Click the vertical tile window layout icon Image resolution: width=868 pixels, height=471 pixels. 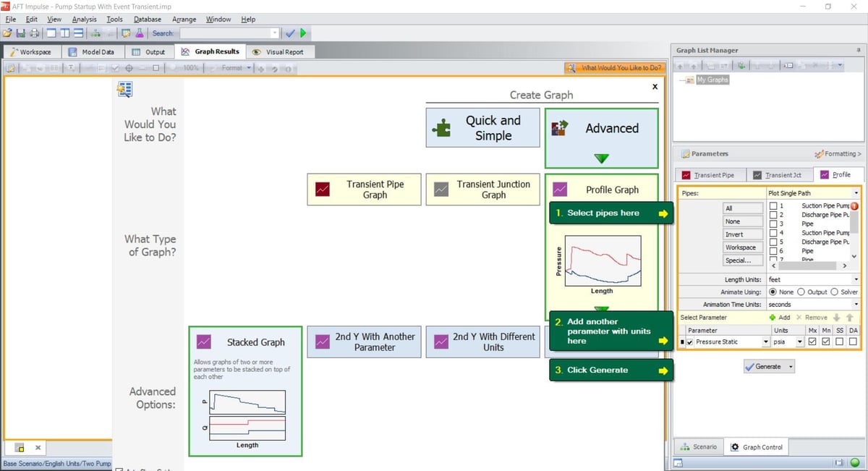[64, 33]
